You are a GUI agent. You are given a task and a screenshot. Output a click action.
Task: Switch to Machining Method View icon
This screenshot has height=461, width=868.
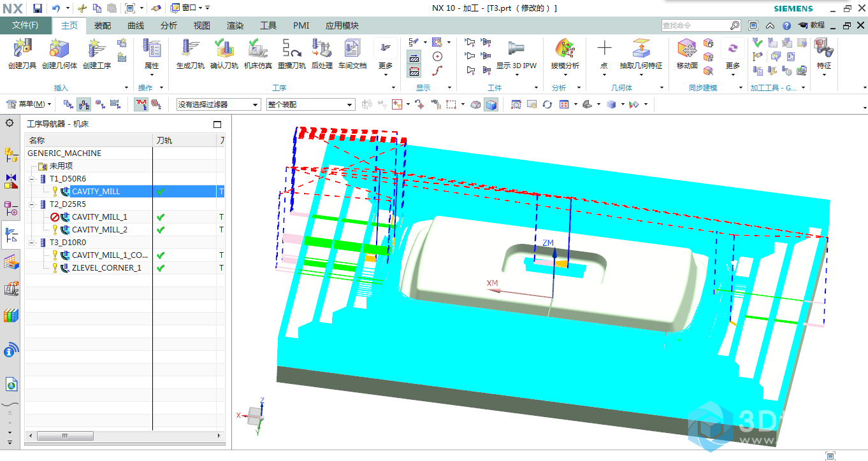(115, 104)
